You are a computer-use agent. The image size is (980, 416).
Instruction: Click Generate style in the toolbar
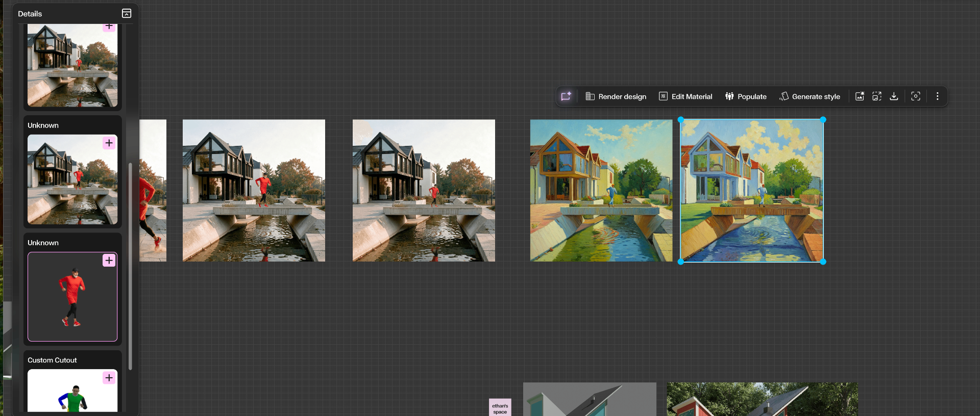(x=810, y=96)
